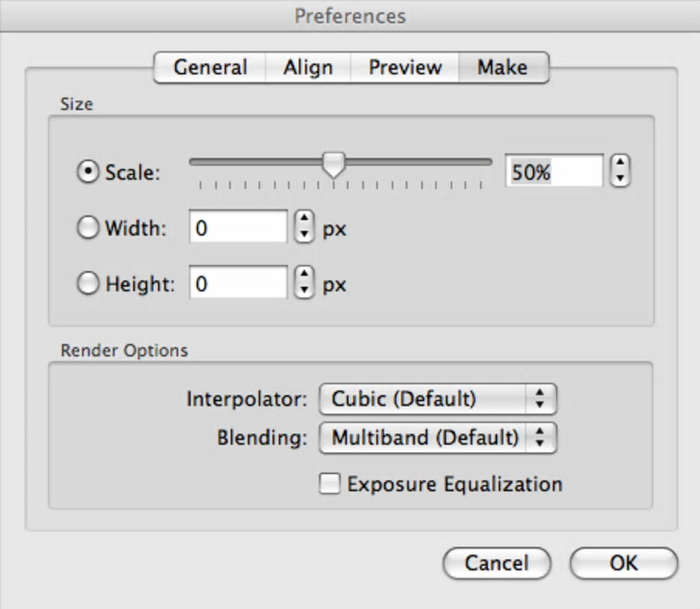Click the scale percentage text field
The height and width of the screenshot is (609, 700).
[x=554, y=172]
